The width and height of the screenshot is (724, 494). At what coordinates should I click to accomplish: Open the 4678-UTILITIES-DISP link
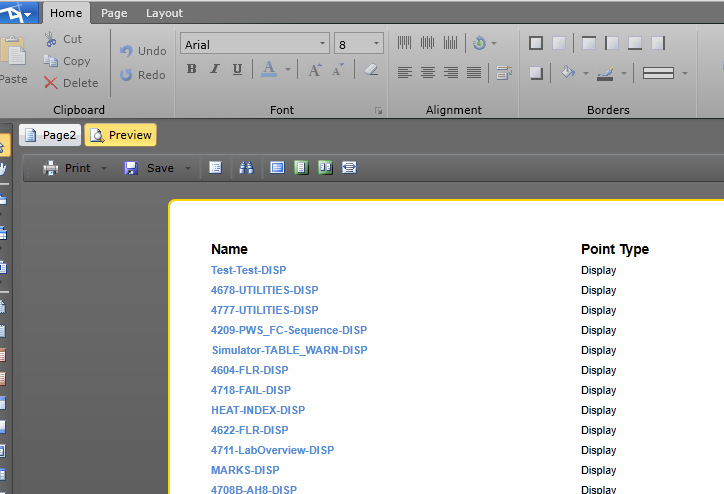pyautogui.click(x=264, y=290)
